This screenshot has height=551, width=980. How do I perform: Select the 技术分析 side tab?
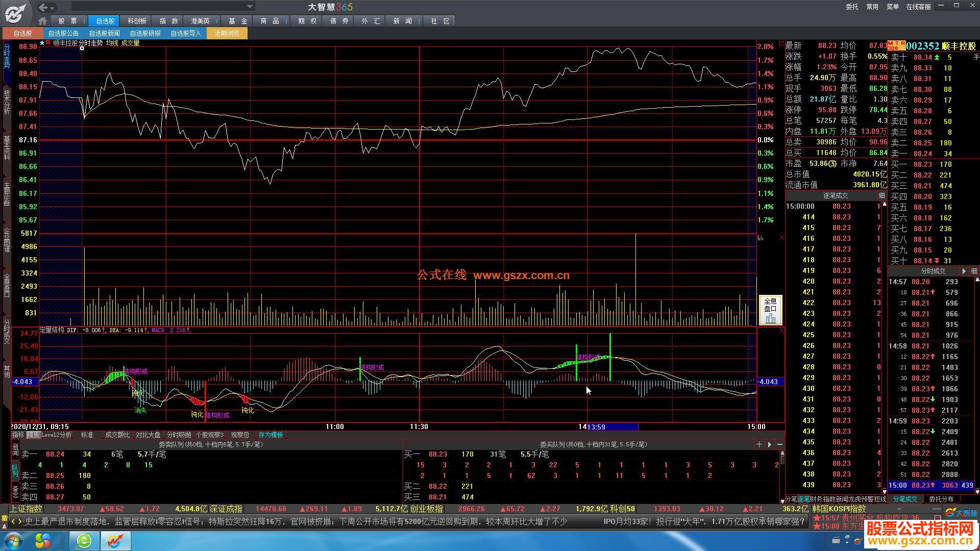7,102
